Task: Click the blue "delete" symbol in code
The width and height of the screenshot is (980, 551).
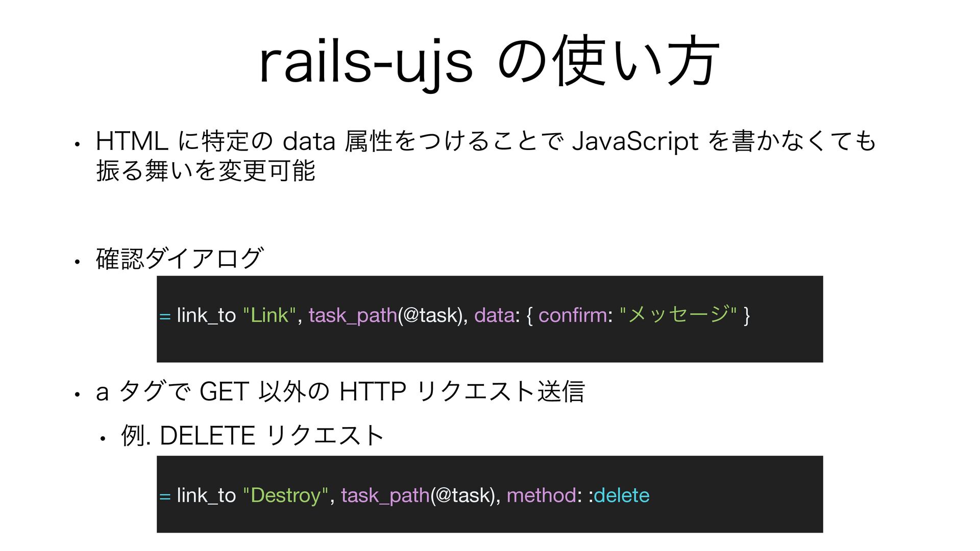Action: (x=622, y=495)
